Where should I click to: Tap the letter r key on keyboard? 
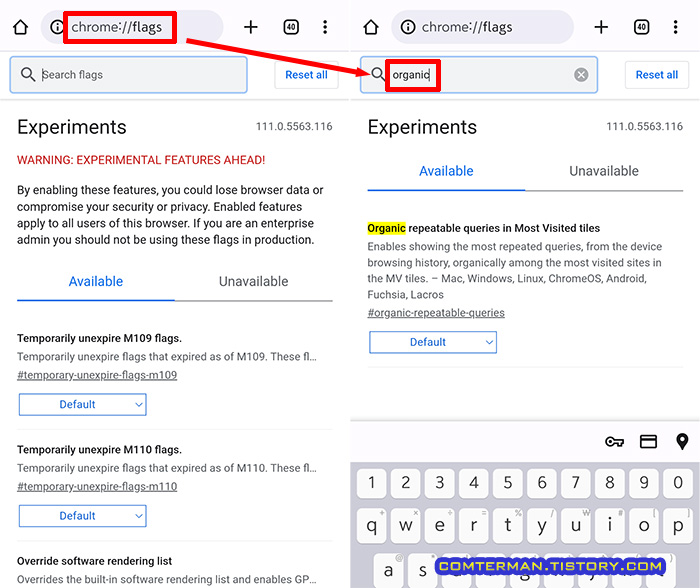[474, 525]
